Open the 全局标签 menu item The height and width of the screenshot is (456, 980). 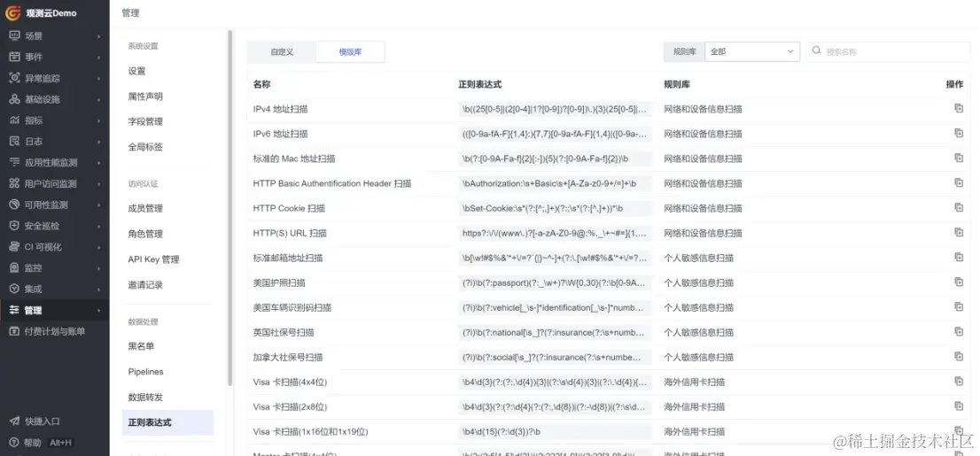pyautogui.click(x=145, y=147)
